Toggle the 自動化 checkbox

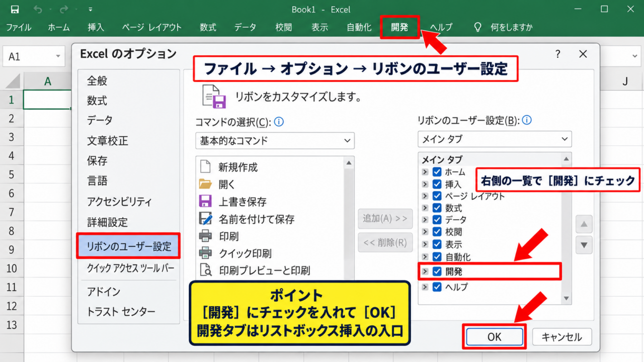(437, 257)
